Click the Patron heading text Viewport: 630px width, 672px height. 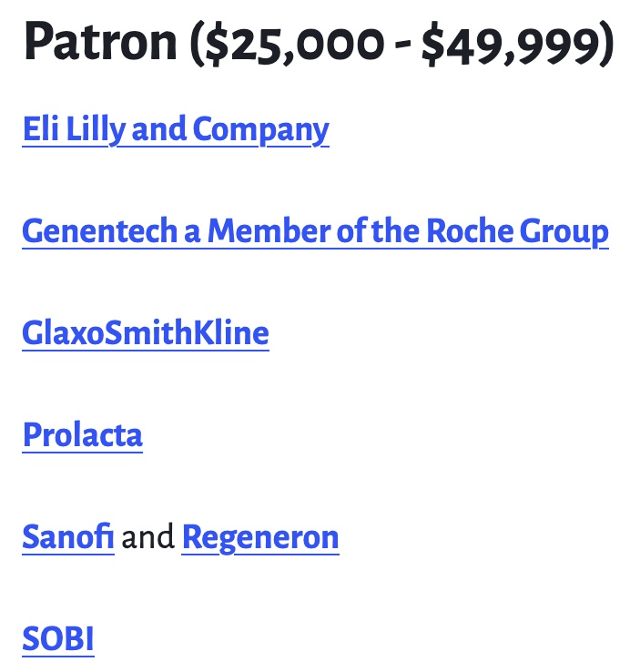[x=320, y=44]
